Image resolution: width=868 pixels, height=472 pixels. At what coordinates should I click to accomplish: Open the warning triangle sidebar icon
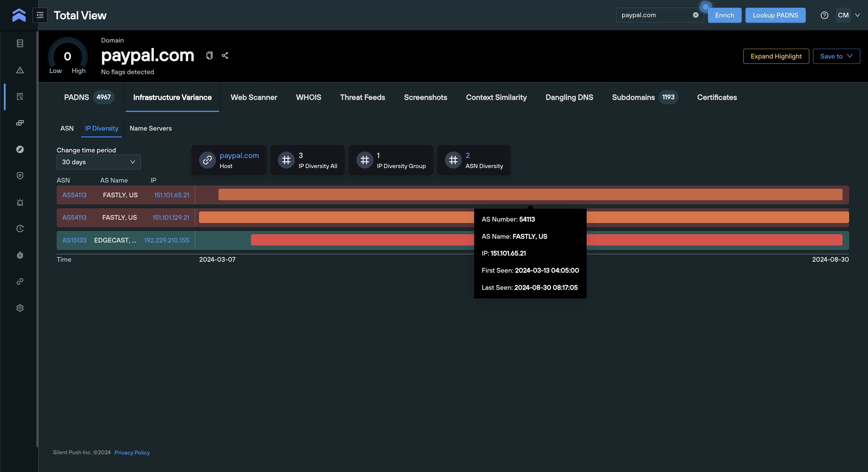[x=20, y=70]
